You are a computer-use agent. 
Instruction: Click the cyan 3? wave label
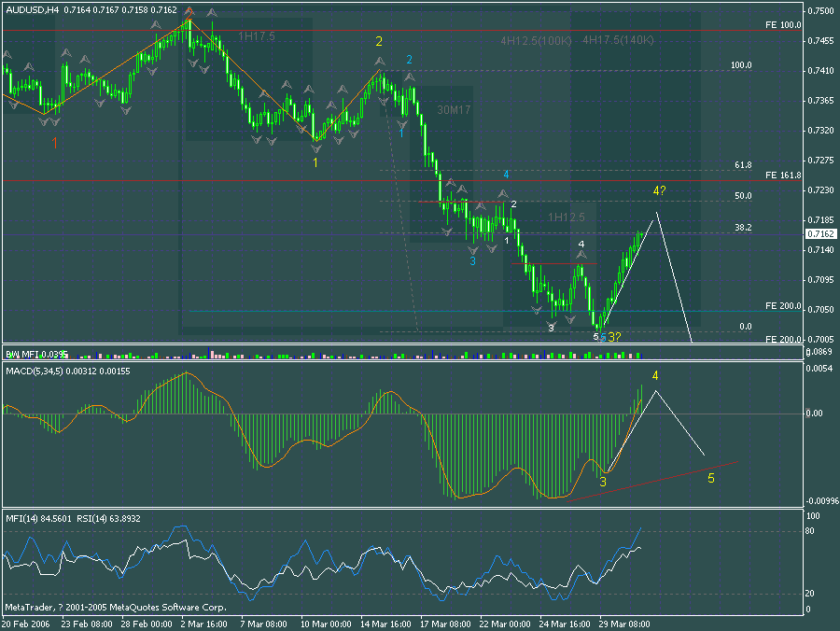[x=612, y=336]
